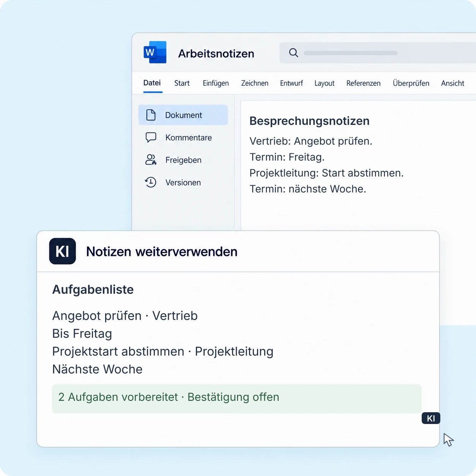Click the Besprechungsnotizen heading
The width and height of the screenshot is (476, 476).
coord(309,121)
